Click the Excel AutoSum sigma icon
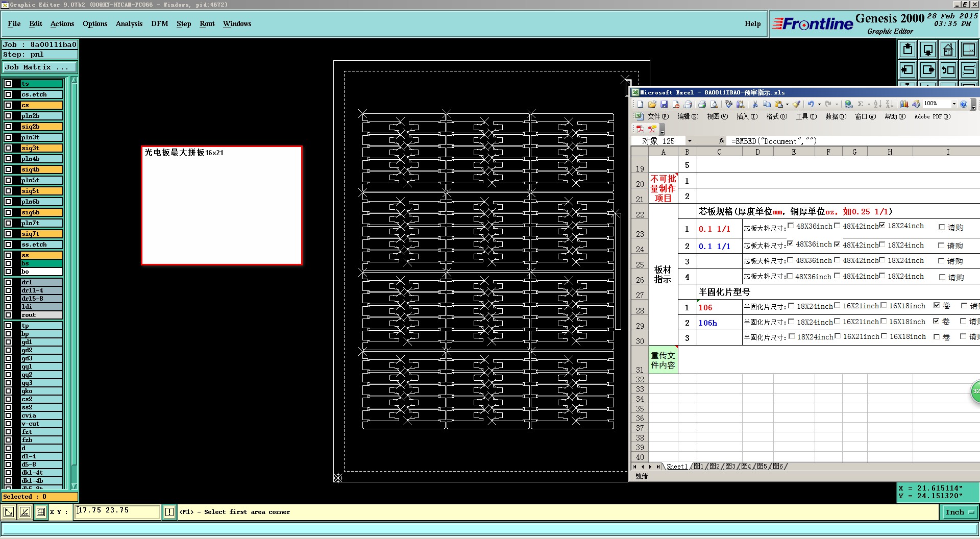Viewport: 980px width, 539px height. 860,104
